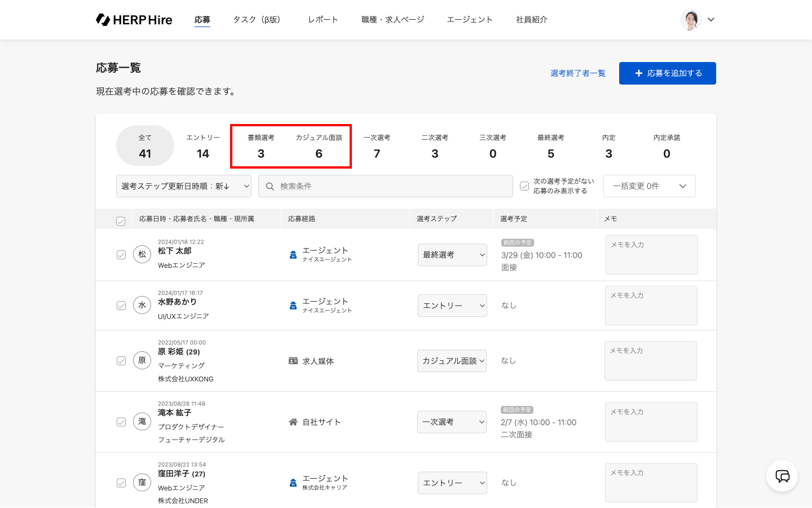Toggle the select-all checkbox in table header

point(121,221)
